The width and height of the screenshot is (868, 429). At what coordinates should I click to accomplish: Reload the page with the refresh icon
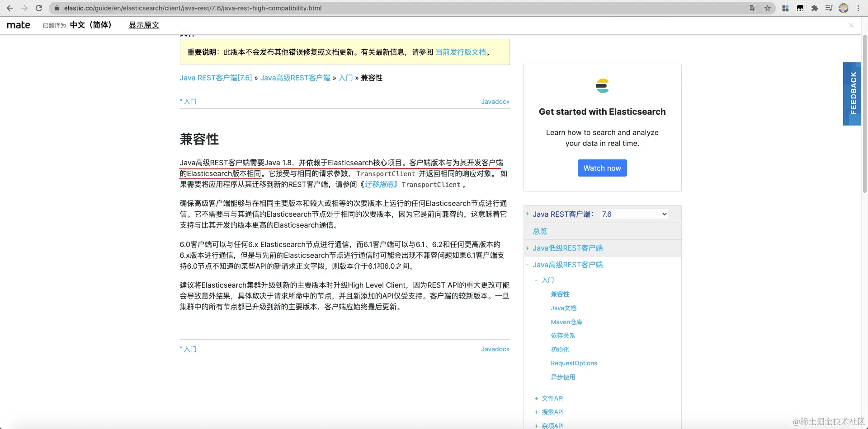coord(39,8)
